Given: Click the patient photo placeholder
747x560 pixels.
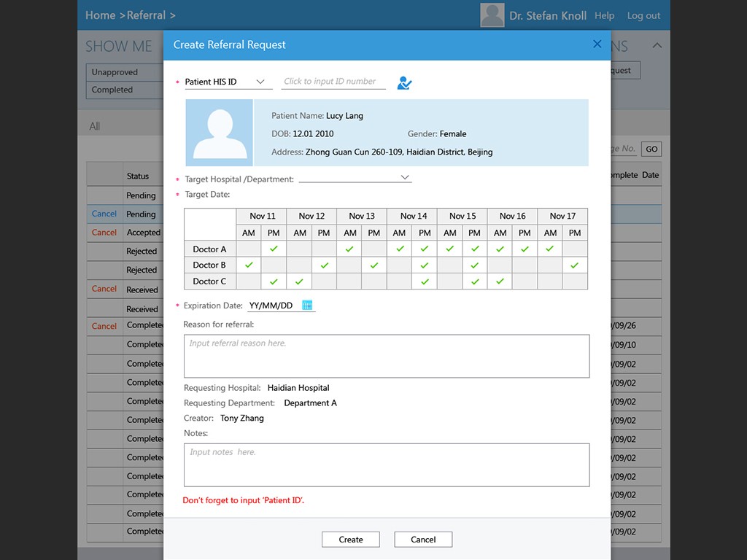Looking at the screenshot, I should coord(219,133).
